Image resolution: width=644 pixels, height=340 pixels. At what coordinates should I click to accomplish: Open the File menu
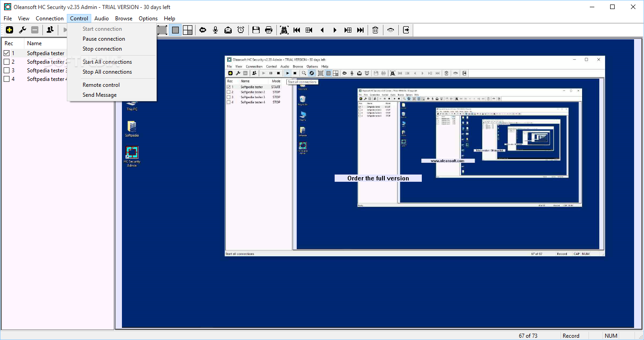8,19
